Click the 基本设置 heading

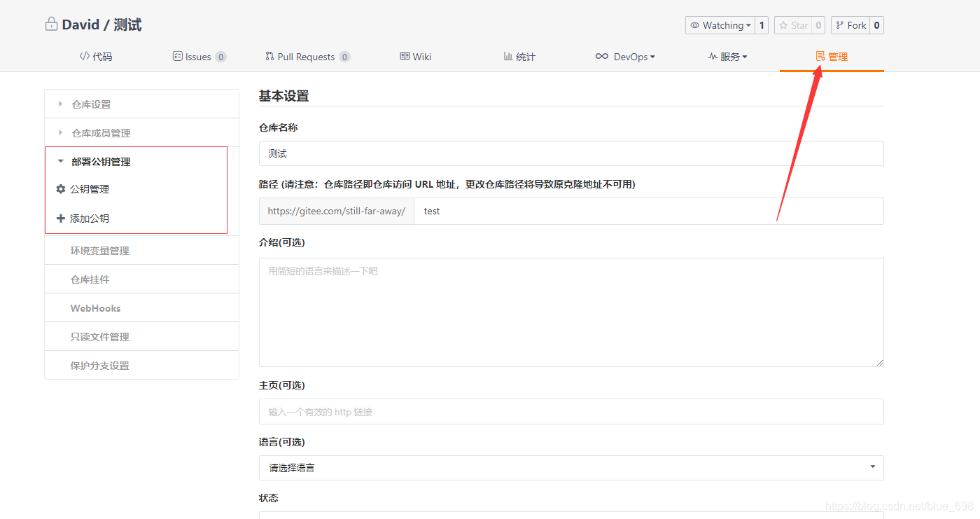pyautogui.click(x=283, y=96)
